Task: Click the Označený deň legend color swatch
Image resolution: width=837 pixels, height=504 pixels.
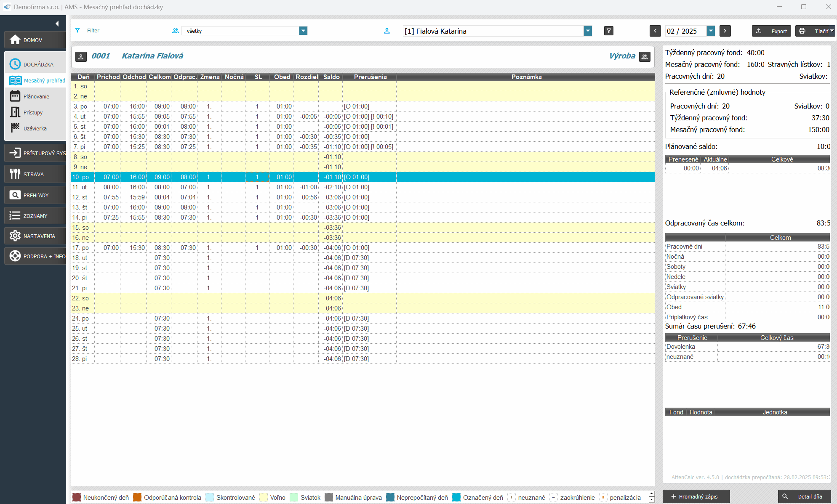Action: point(456,497)
